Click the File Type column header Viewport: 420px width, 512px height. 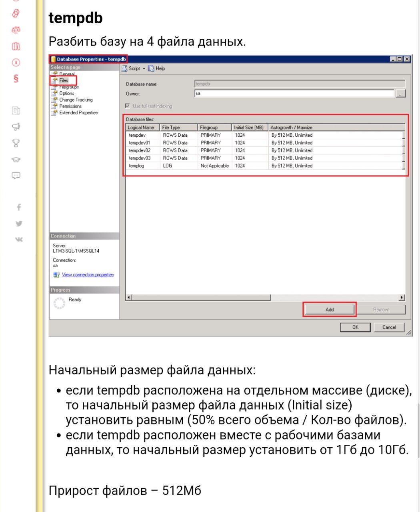[179, 128]
